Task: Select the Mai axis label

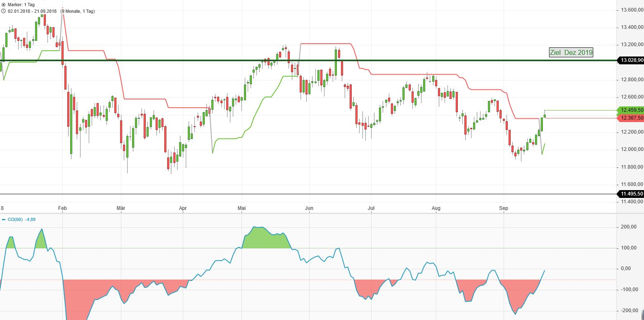Action: (x=241, y=208)
